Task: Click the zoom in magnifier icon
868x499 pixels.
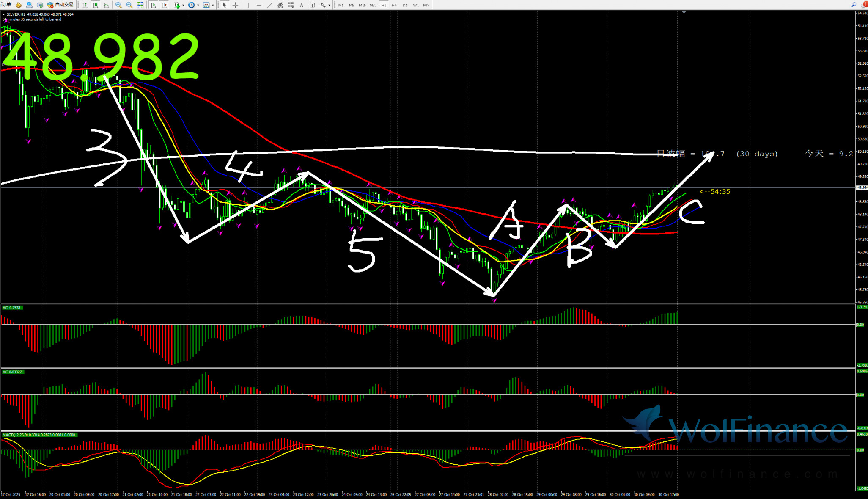Action: coord(118,5)
